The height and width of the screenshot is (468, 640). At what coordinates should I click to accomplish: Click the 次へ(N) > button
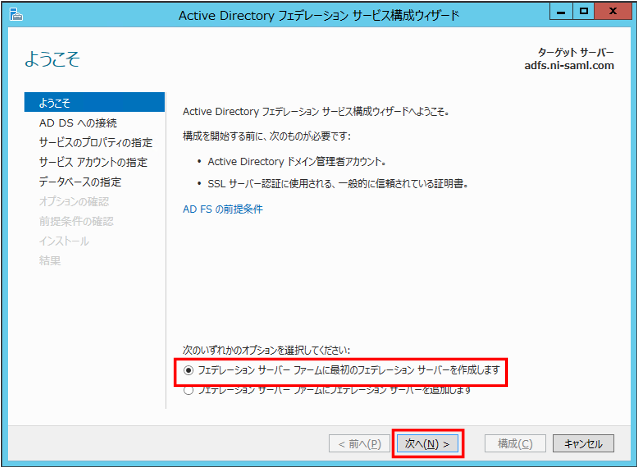coord(427,444)
